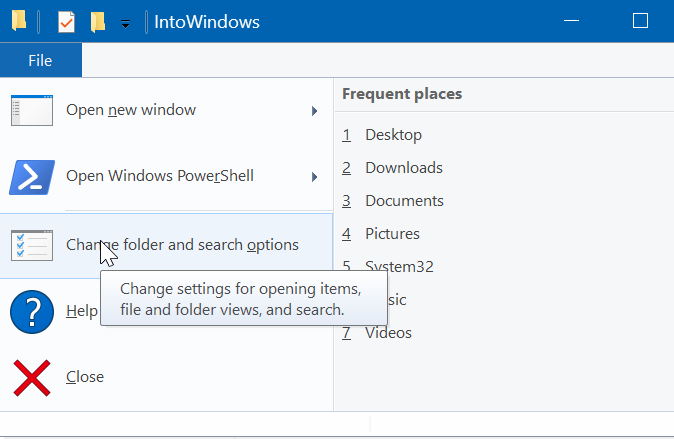Select Open new window menu entry
The image size is (674, 439).
(x=166, y=111)
